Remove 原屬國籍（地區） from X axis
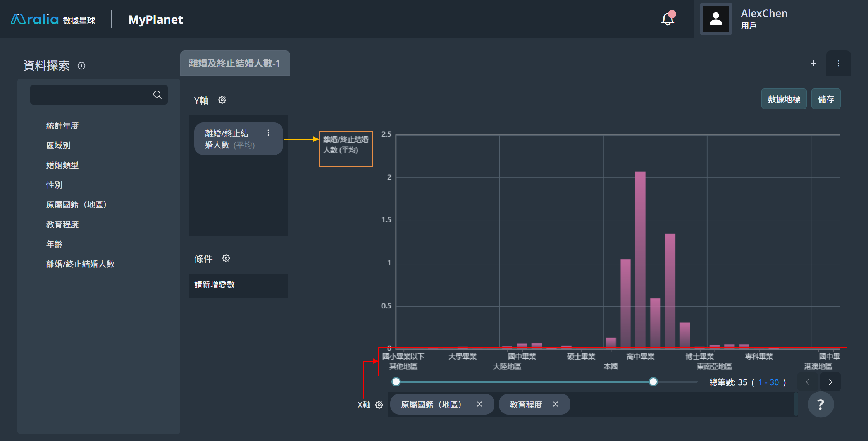Screen dimensions: 868x441 (479, 404)
